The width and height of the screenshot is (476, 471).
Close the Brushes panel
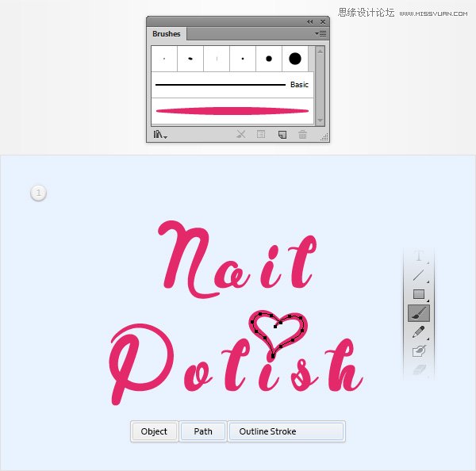coord(323,22)
